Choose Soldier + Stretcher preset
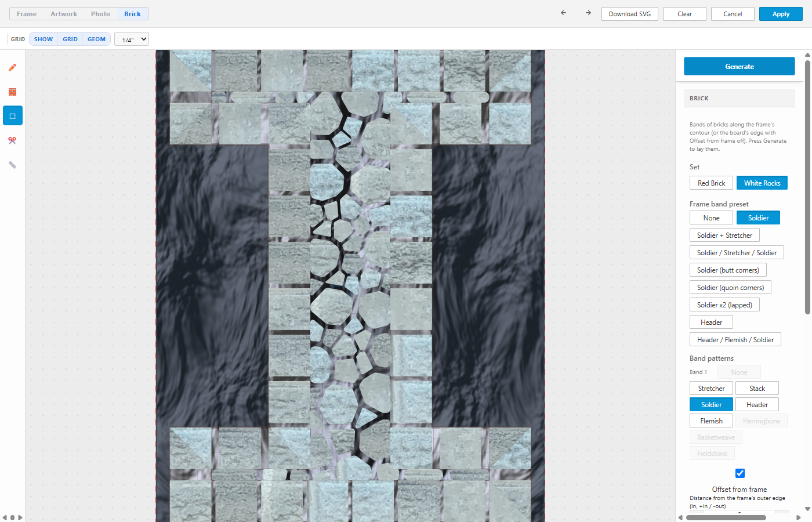 point(724,235)
